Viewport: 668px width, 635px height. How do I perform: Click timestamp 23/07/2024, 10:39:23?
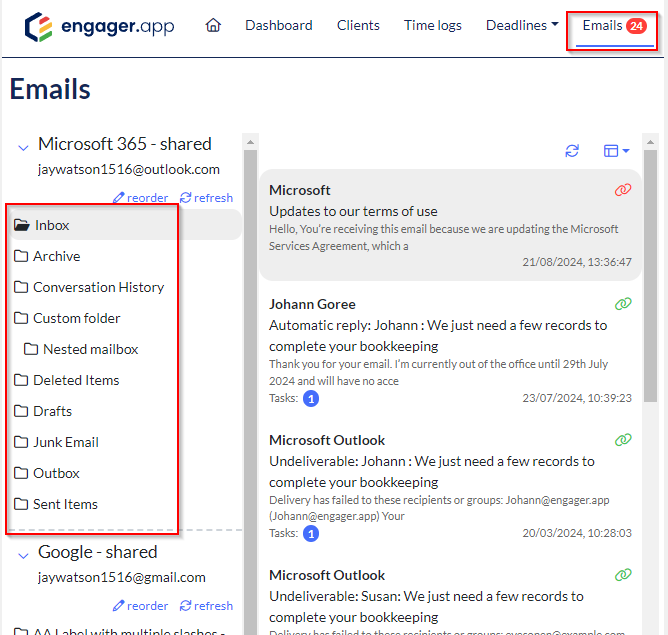pos(577,398)
